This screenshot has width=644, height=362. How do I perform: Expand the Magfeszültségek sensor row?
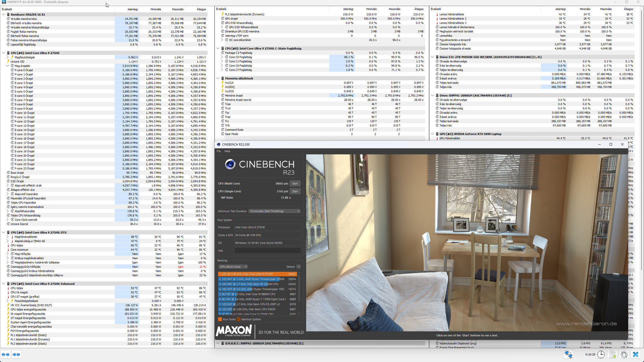(8, 57)
